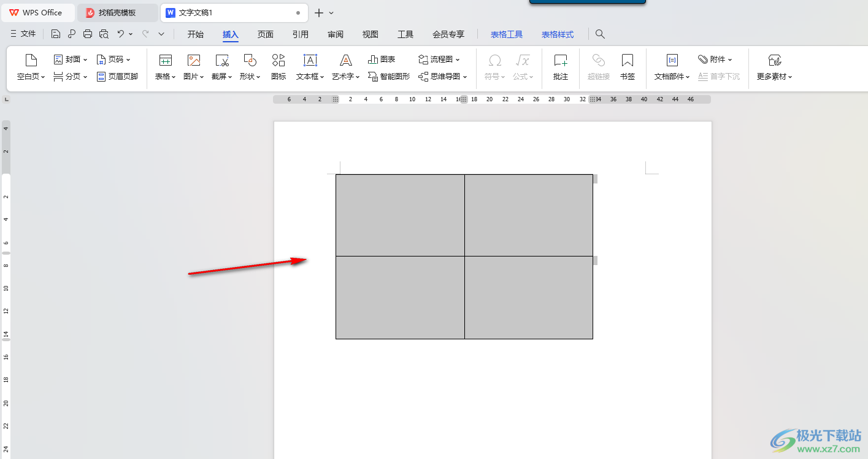Image resolution: width=868 pixels, height=459 pixels.
Task: Insert a blank page (空白页) icon
Action: tap(31, 60)
